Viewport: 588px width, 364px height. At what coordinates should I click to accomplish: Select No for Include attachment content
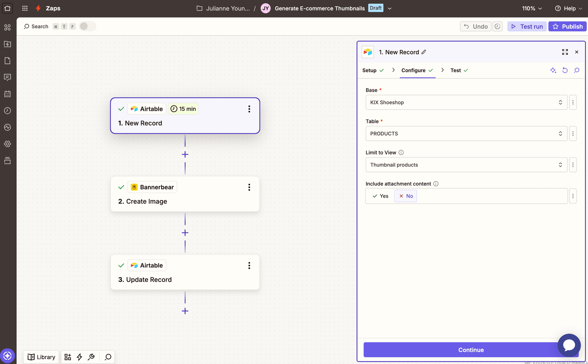pos(405,196)
